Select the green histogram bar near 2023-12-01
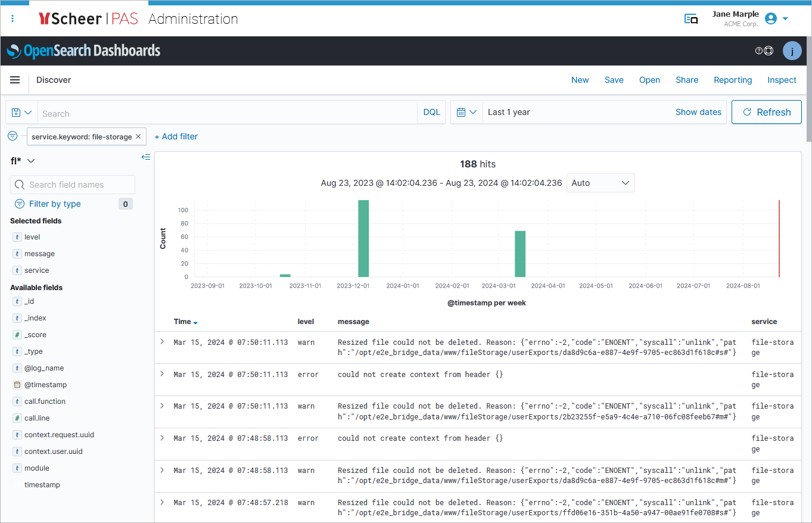This screenshot has width=812, height=523. pyautogui.click(x=363, y=238)
